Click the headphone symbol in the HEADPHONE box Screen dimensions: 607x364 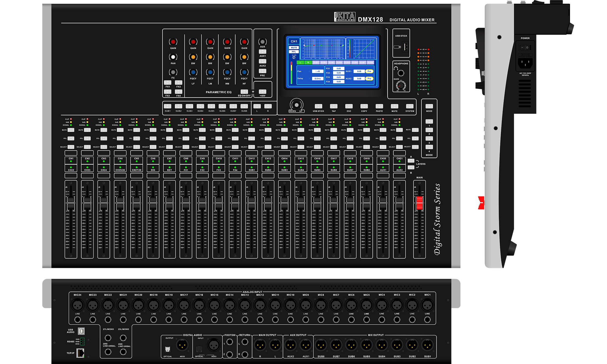point(396,69)
